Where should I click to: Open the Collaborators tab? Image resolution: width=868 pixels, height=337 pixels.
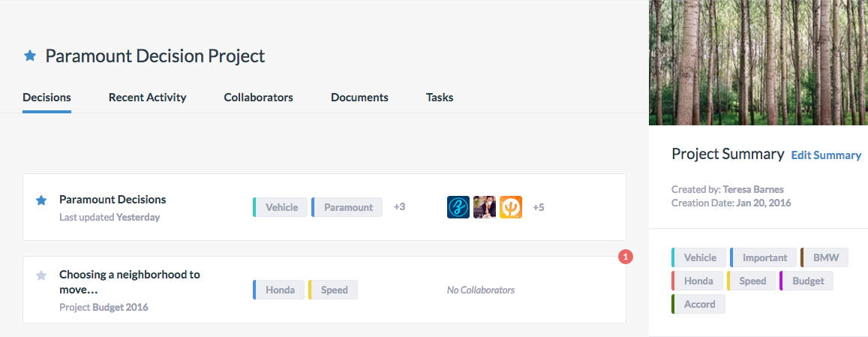click(x=259, y=98)
